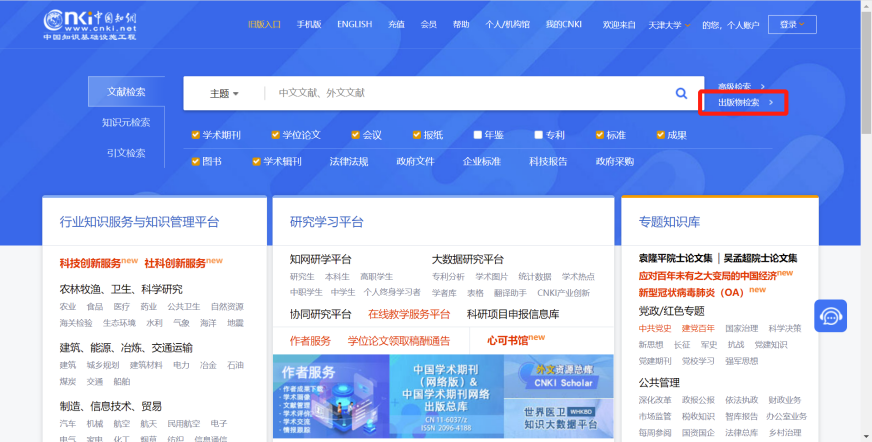Click 政府文件 database link

pos(415,161)
